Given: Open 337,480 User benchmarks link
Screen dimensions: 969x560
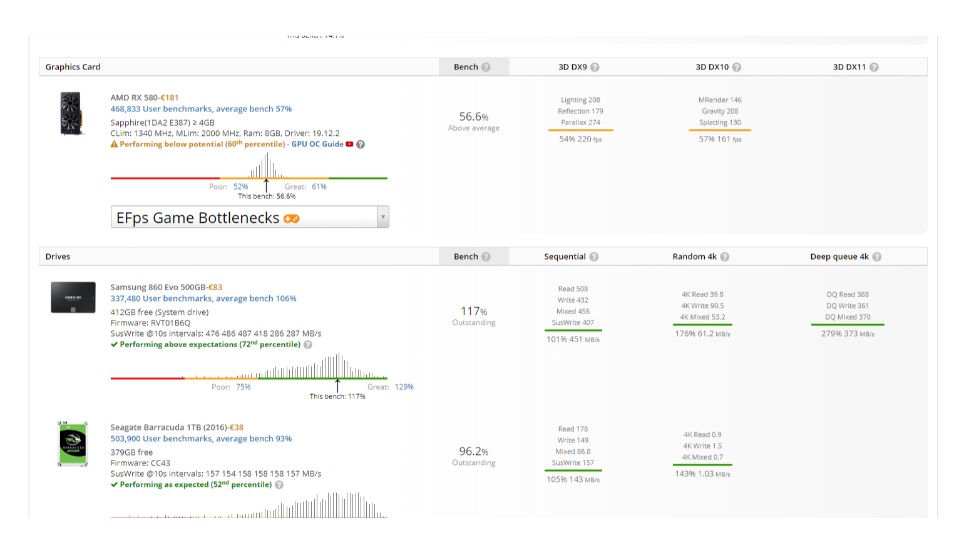Looking at the screenshot, I should click(x=203, y=298).
